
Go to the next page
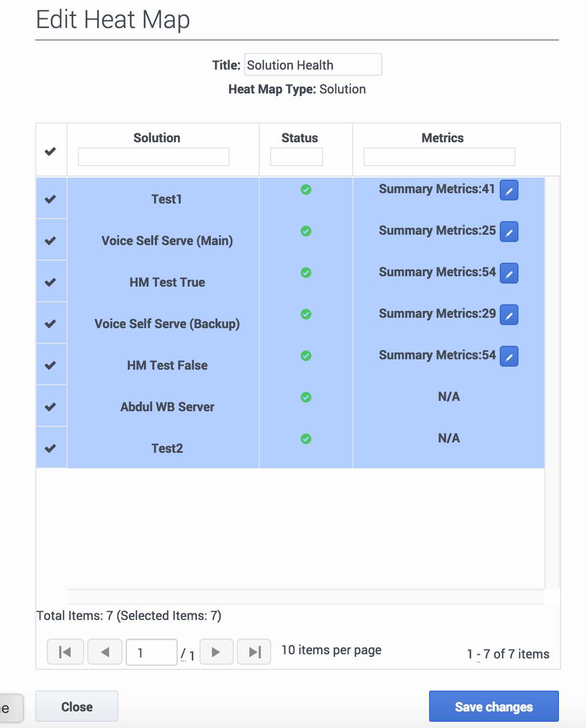tap(216, 652)
